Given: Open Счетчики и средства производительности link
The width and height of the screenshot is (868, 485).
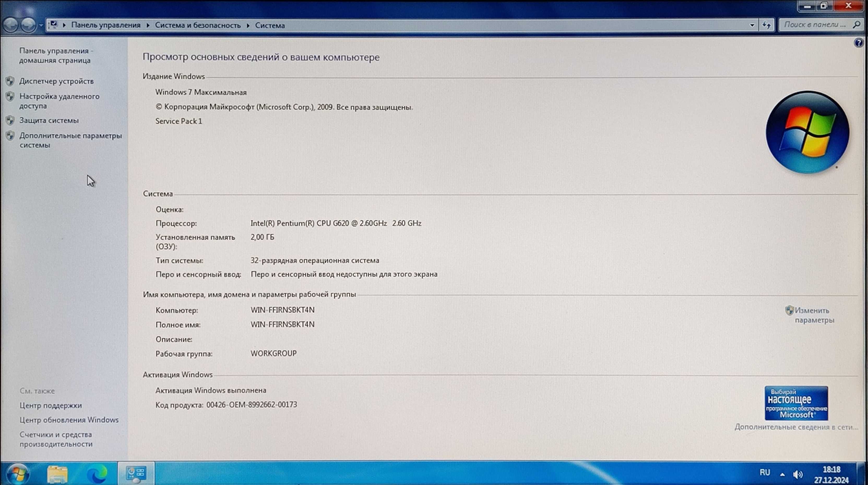Looking at the screenshot, I should pyautogui.click(x=56, y=439).
